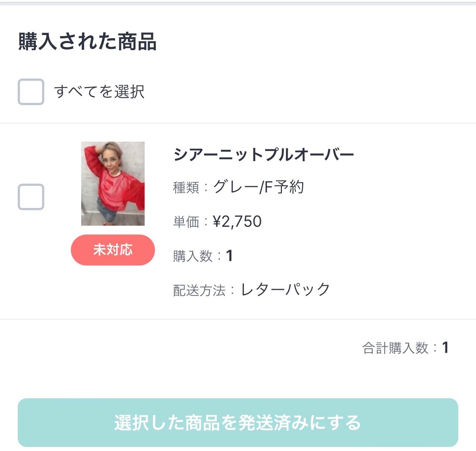Image resolution: width=476 pixels, height=451 pixels.
Task: Click the total purchase count number 1
Action: (x=445, y=347)
